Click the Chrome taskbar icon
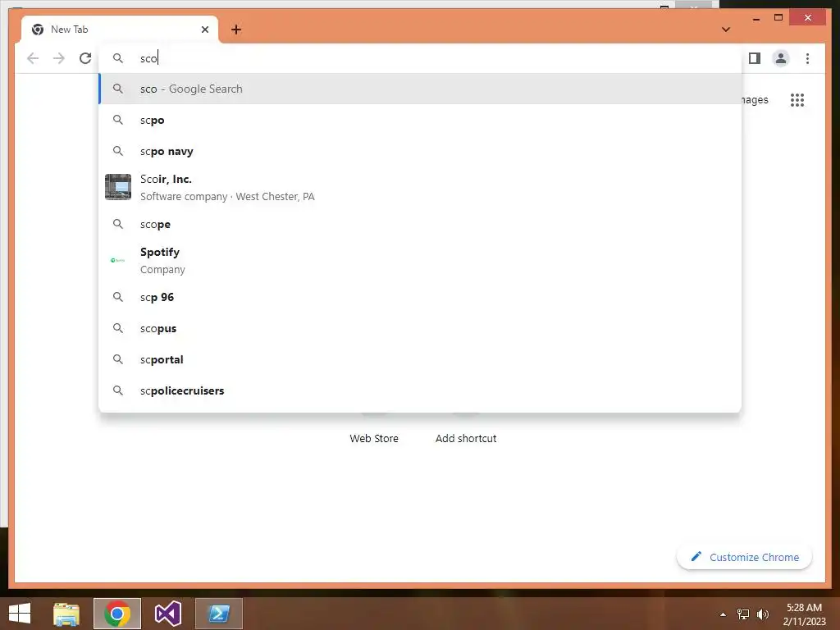840x630 pixels. pos(117,614)
